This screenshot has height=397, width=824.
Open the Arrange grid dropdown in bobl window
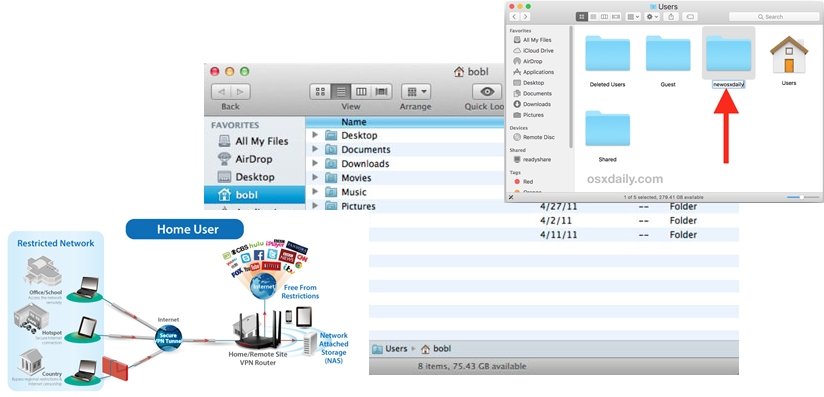tap(416, 91)
